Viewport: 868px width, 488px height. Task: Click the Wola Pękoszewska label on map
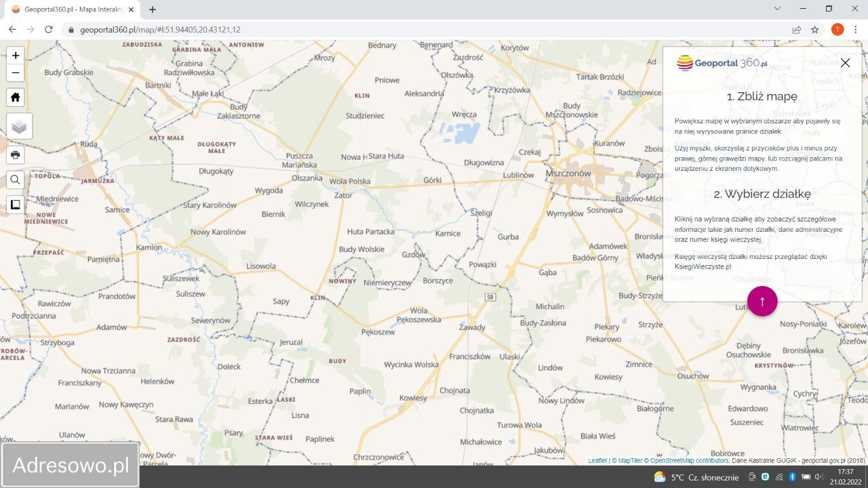[418, 315]
